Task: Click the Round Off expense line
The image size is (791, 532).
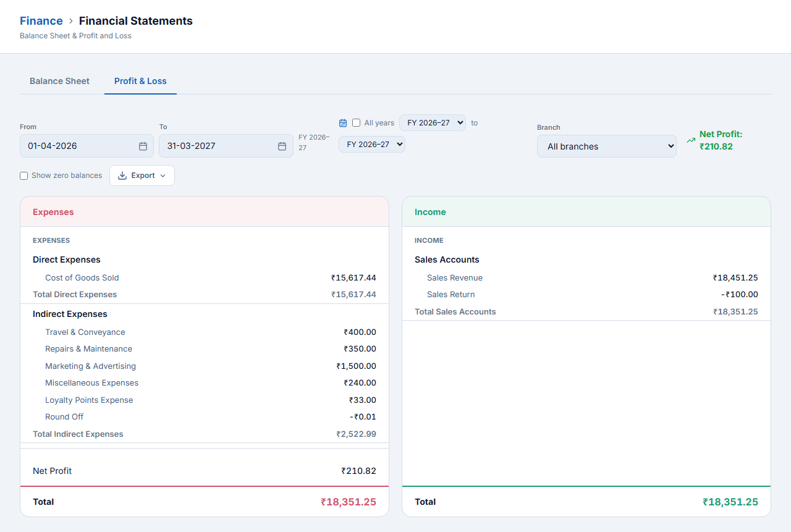Action: coord(205,417)
